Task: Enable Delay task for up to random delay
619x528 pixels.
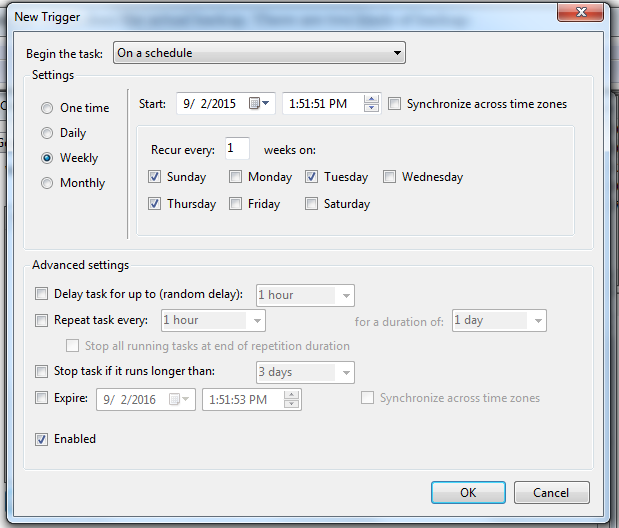Action: click(41, 294)
